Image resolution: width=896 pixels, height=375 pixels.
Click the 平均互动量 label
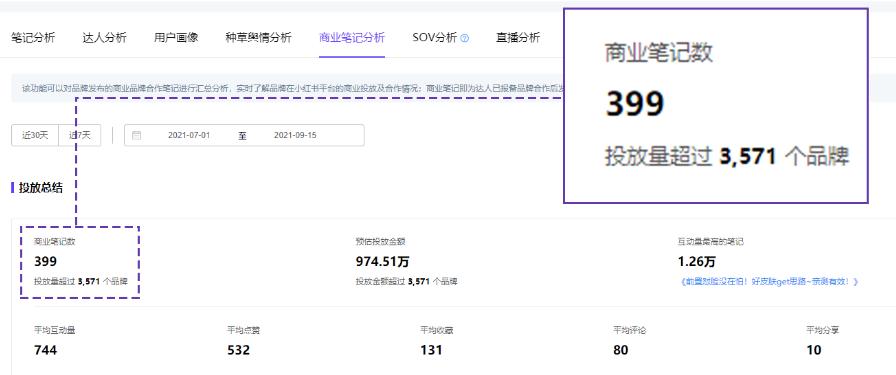pos(55,330)
